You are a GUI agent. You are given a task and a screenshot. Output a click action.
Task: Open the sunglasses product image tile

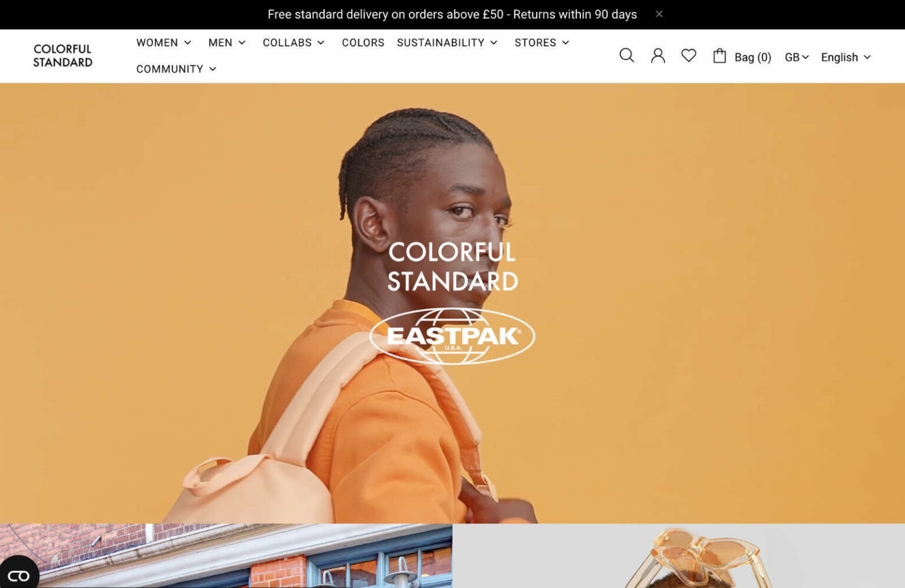point(679,556)
